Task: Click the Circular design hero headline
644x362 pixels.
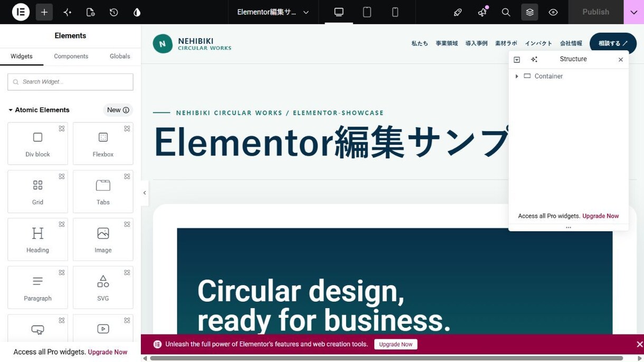Action: 324,305
